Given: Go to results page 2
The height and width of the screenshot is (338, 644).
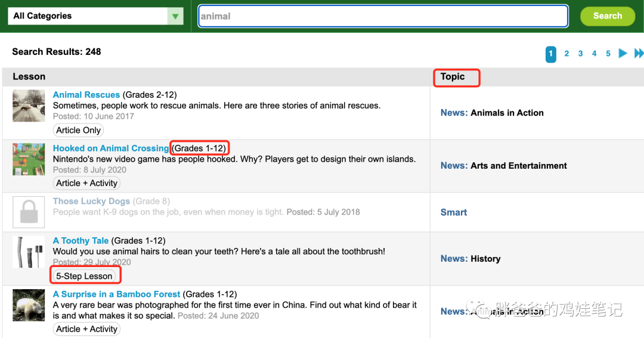Looking at the screenshot, I should (x=566, y=54).
